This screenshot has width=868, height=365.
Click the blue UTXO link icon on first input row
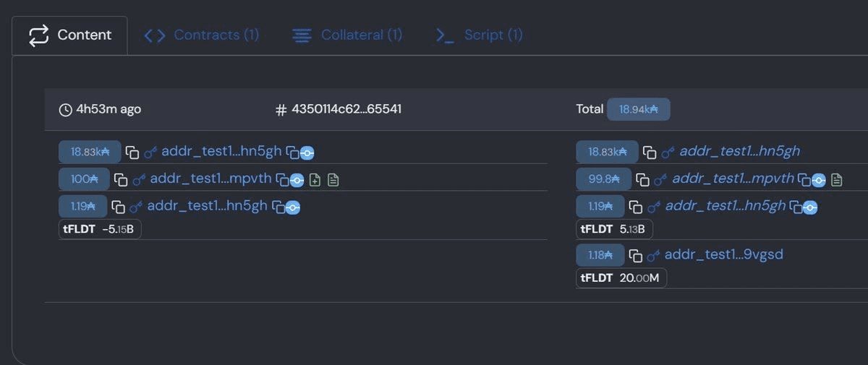click(x=307, y=153)
